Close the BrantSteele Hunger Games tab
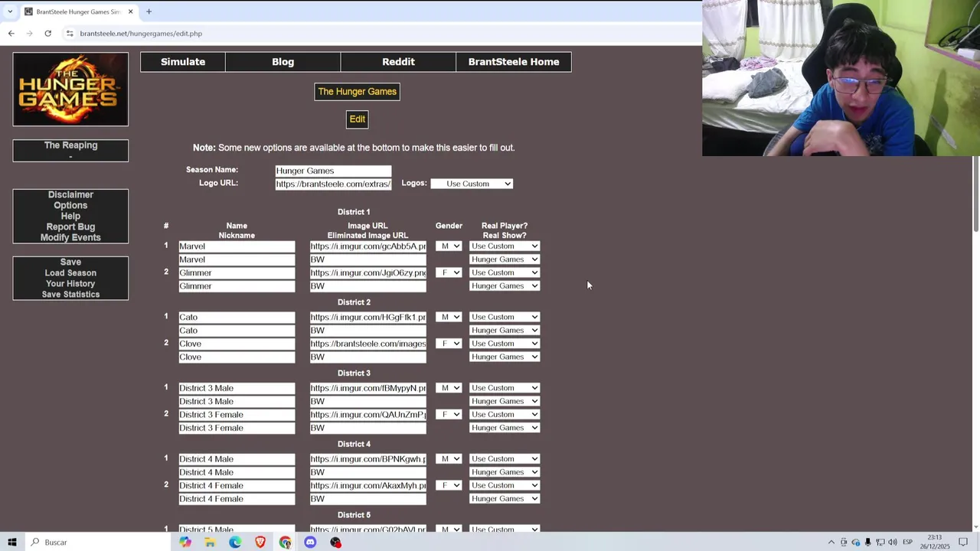This screenshot has height=551, width=980. (x=130, y=11)
